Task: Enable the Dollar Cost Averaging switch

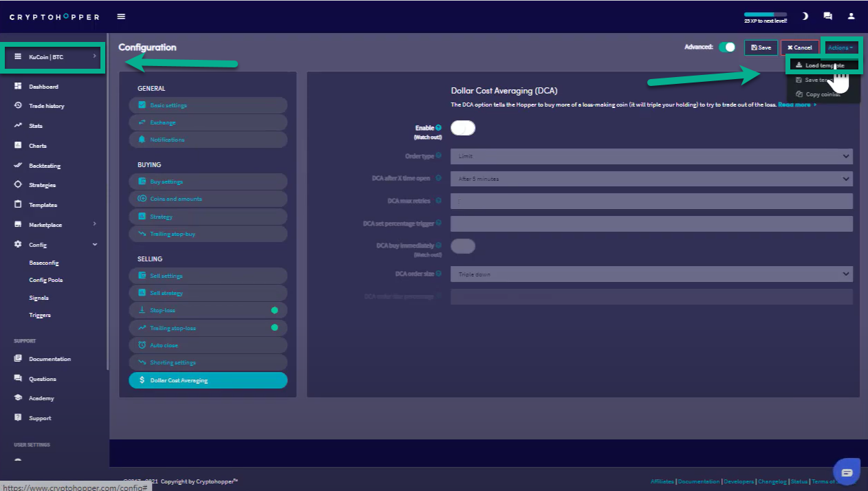Action: [462, 128]
